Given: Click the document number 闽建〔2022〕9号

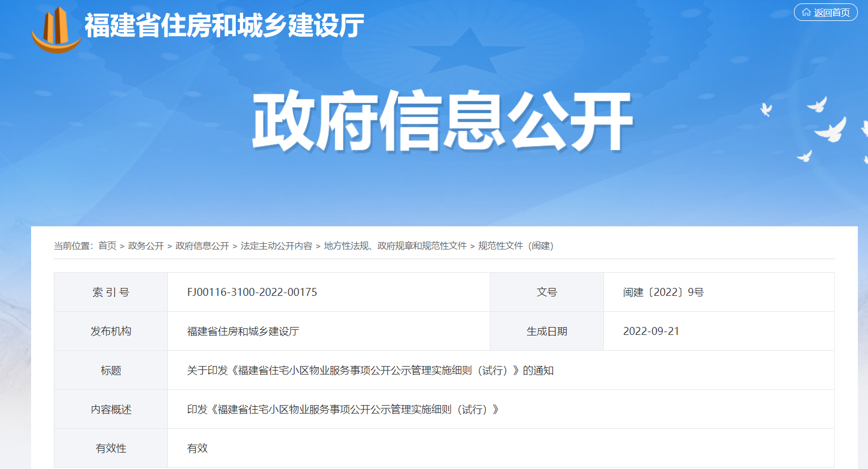Looking at the screenshot, I should (x=663, y=292).
